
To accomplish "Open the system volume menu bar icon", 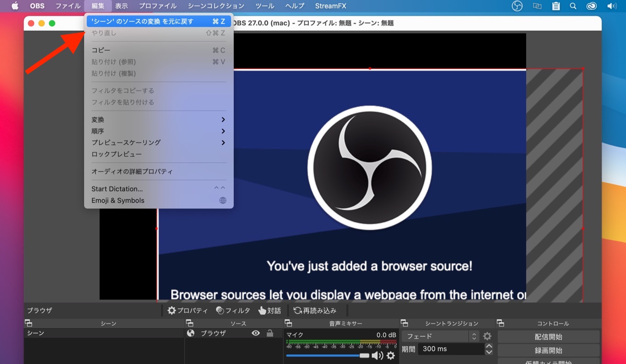I will tap(612, 6).
